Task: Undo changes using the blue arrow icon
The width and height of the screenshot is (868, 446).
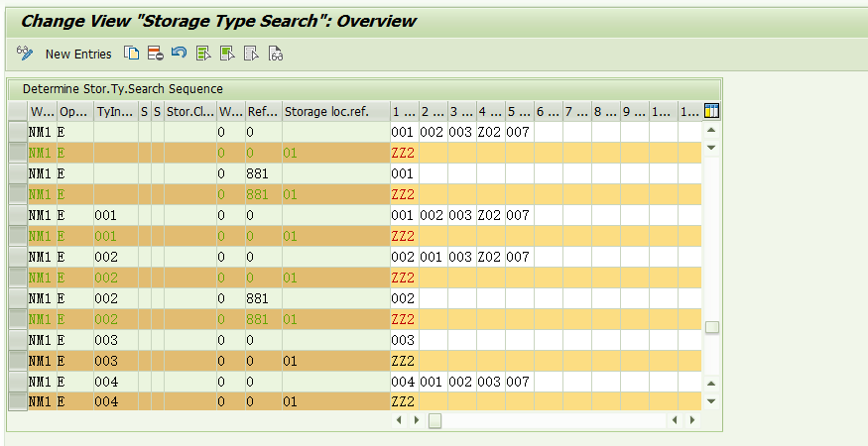Action: pos(179,54)
